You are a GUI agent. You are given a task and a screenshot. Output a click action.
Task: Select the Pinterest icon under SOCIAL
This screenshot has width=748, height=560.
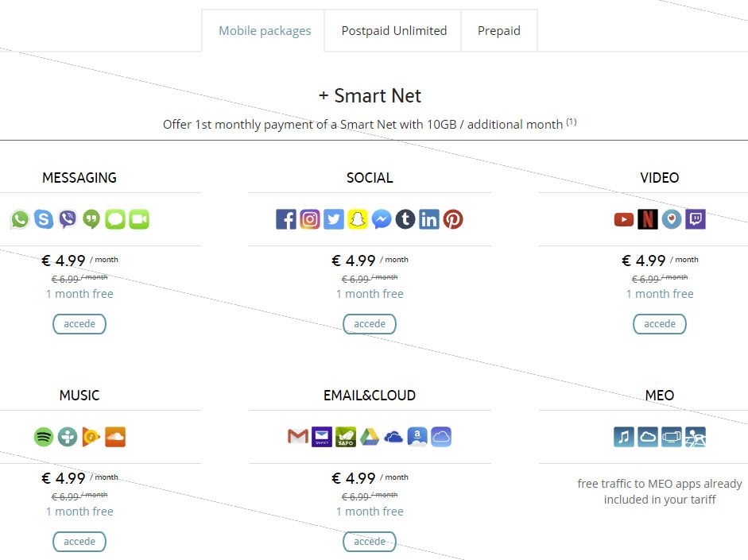454,219
